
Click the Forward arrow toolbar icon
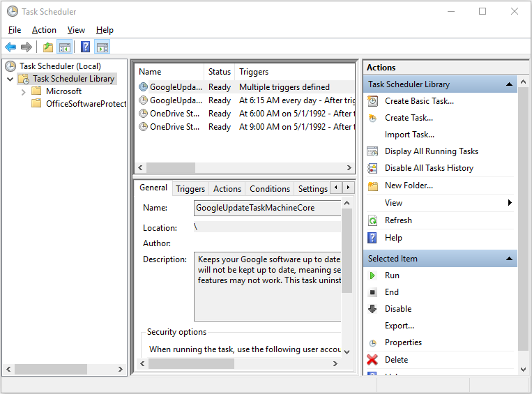[x=26, y=47]
